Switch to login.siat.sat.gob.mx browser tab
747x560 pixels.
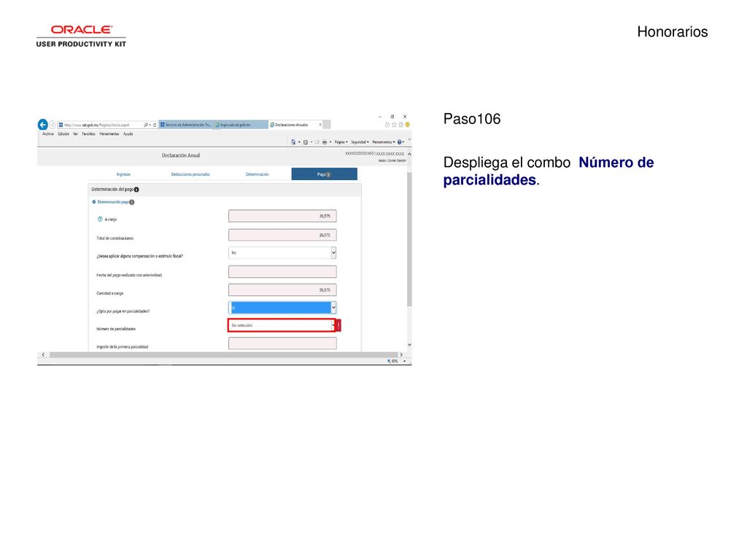(x=240, y=125)
